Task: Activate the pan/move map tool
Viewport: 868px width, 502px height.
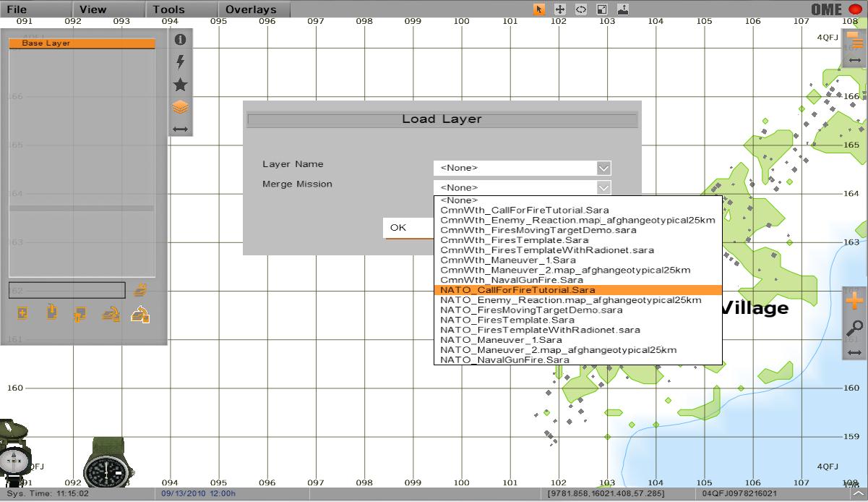Action: click(x=559, y=9)
